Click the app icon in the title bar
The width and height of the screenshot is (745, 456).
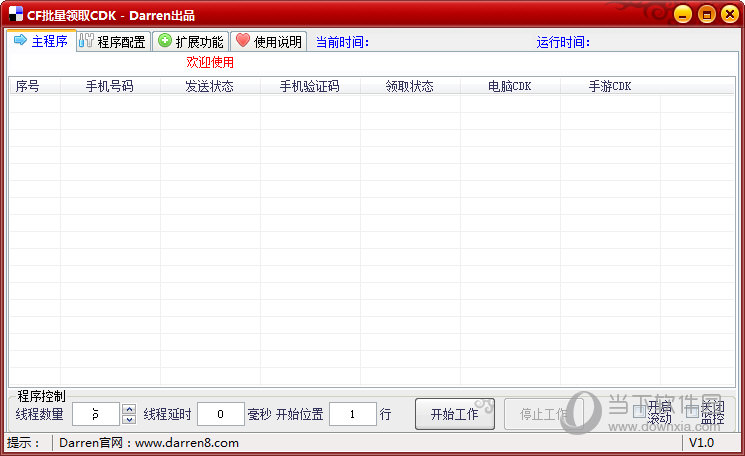[15, 14]
